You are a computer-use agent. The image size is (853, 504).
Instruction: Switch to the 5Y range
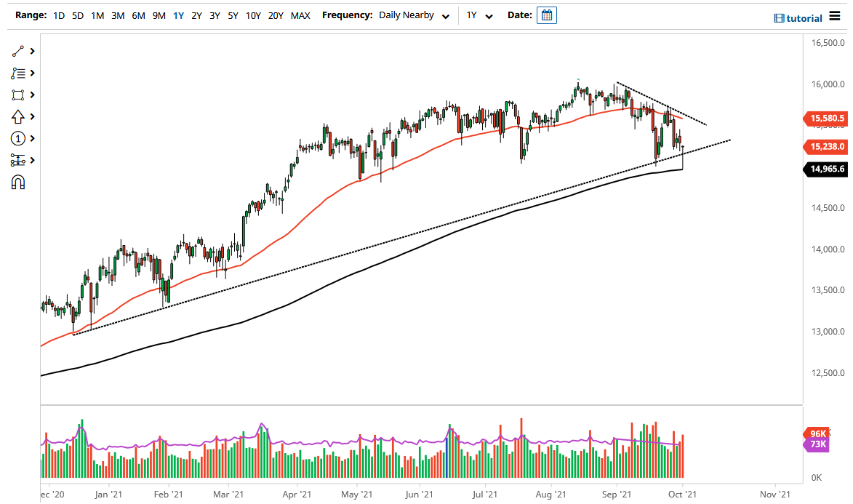click(x=233, y=15)
